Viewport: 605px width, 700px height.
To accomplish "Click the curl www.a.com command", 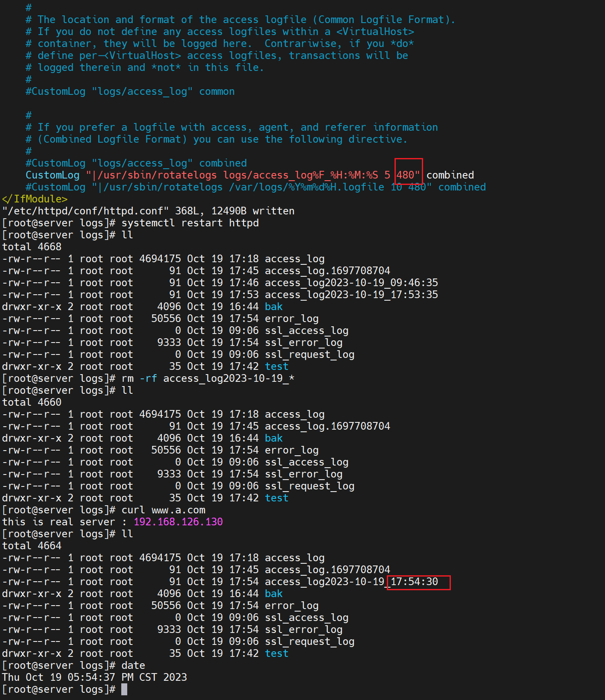I will click(x=163, y=510).
